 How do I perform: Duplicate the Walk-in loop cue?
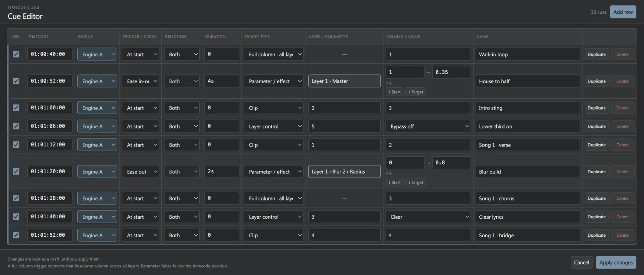597,54
